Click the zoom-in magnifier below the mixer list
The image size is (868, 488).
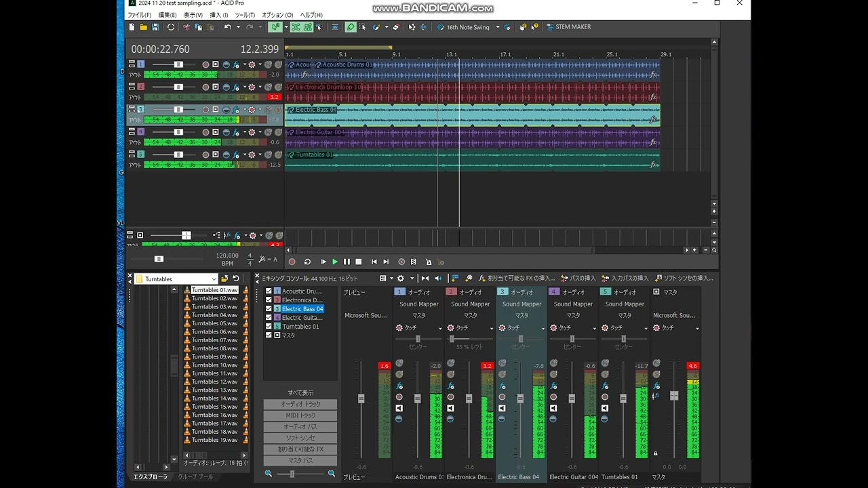pyautogui.click(x=331, y=473)
